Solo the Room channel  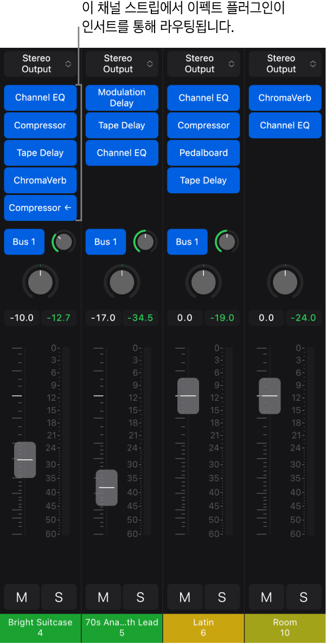tap(303, 597)
